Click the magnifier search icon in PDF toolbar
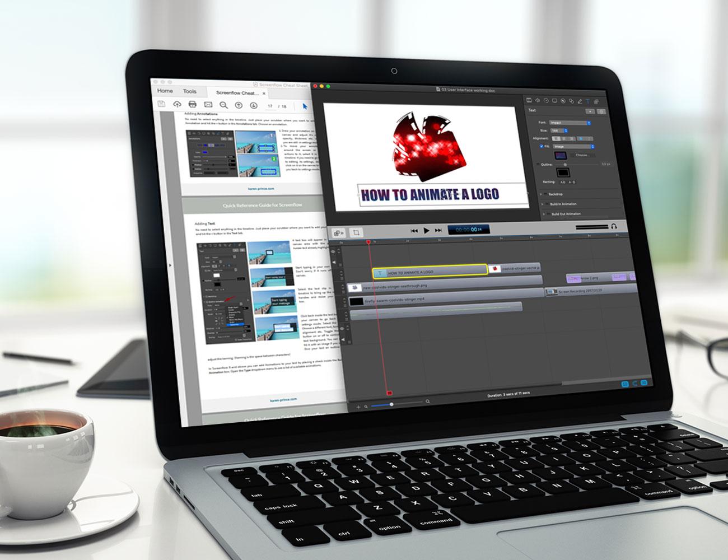 tap(223, 105)
